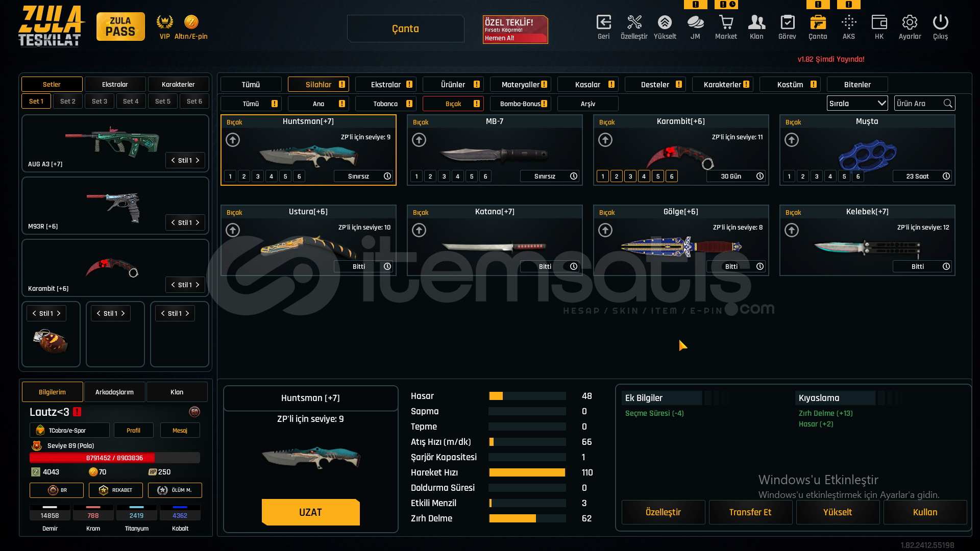Click upgrade arrow icon on Karambit[+6] card
Viewport: 980px width, 551px height.
605,140
